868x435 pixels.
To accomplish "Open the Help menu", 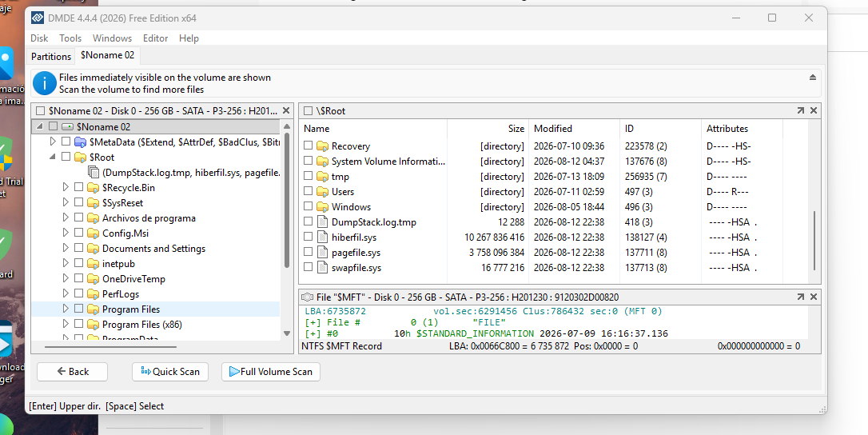I will click(189, 38).
